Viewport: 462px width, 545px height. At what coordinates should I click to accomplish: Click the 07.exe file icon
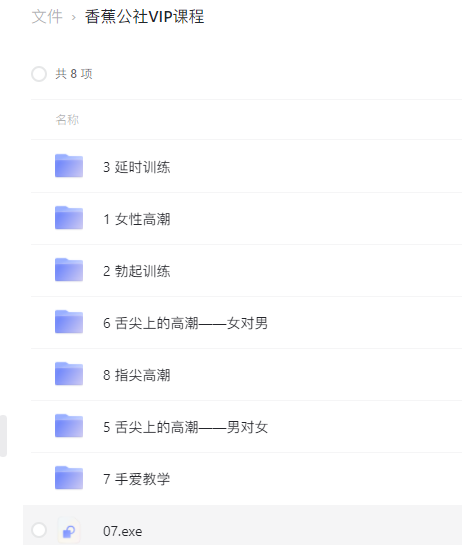[x=69, y=531]
